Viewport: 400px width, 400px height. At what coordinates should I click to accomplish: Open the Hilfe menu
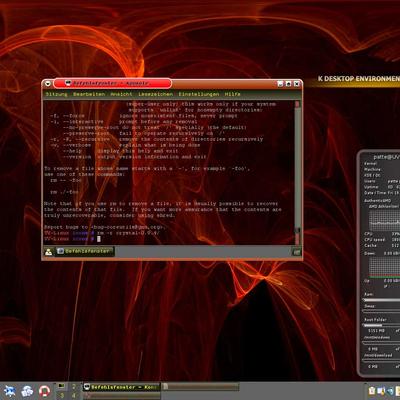pyautogui.click(x=232, y=94)
